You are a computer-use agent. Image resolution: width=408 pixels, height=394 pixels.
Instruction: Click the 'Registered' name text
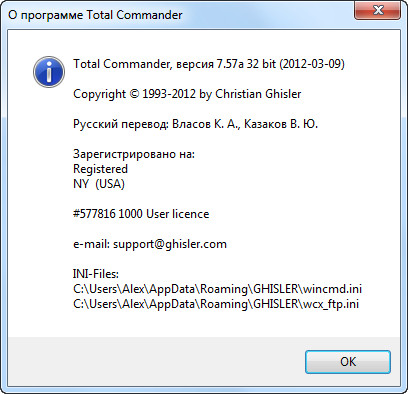click(x=100, y=169)
